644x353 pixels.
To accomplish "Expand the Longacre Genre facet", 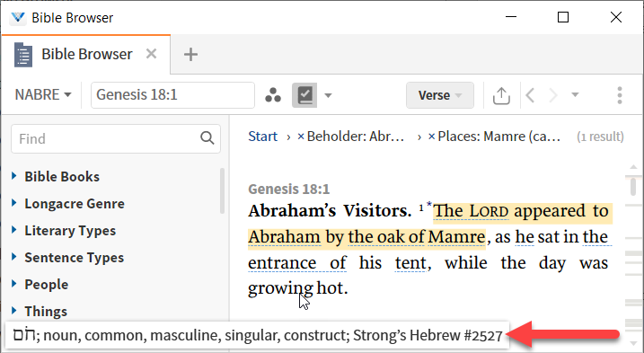I will point(14,203).
